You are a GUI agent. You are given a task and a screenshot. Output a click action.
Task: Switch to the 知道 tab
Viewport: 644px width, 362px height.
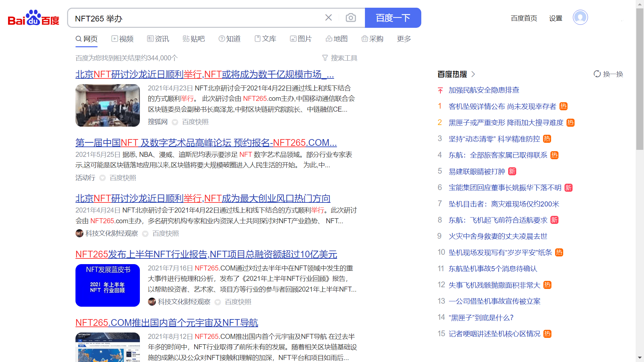tap(229, 39)
